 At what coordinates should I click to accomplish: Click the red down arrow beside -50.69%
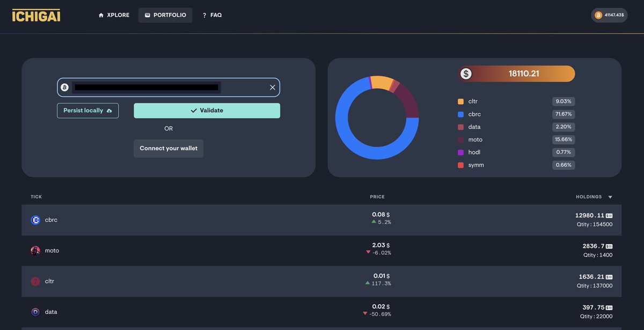(365, 313)
